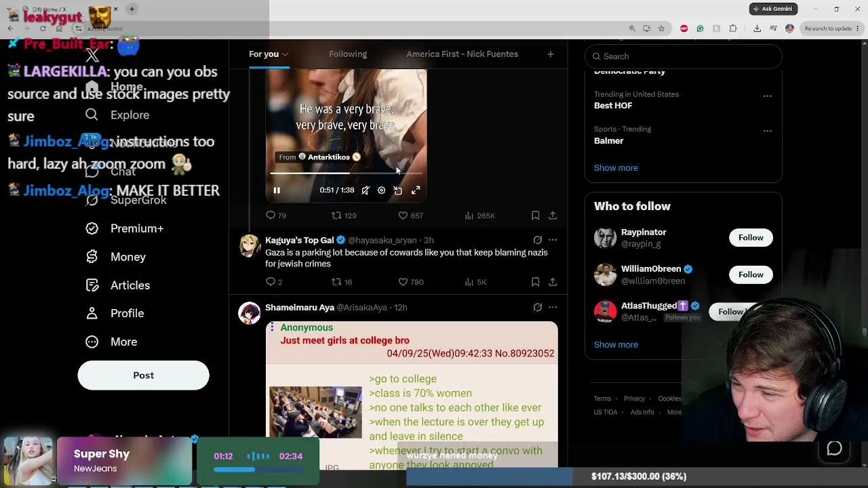Pause the playing video

(277, 190)
